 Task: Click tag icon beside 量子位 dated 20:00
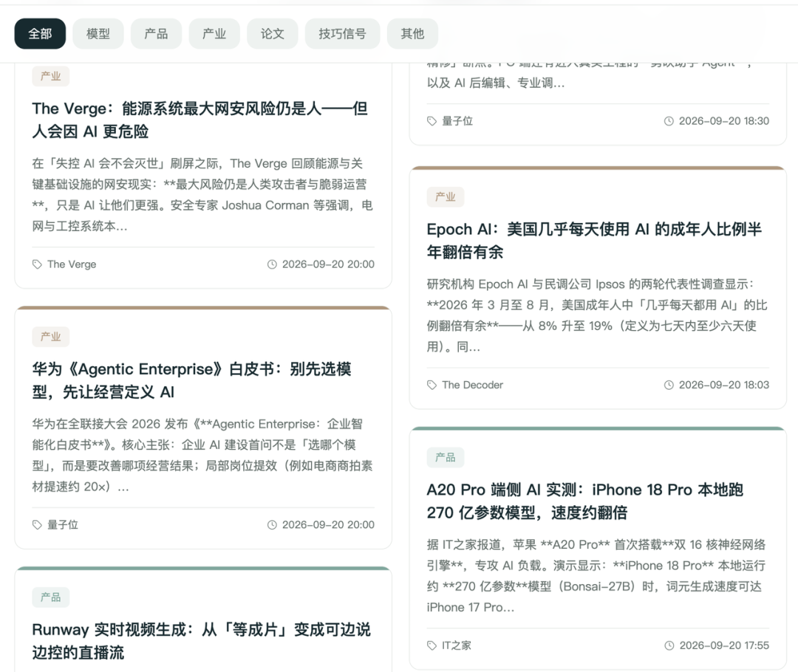[37, 524]
